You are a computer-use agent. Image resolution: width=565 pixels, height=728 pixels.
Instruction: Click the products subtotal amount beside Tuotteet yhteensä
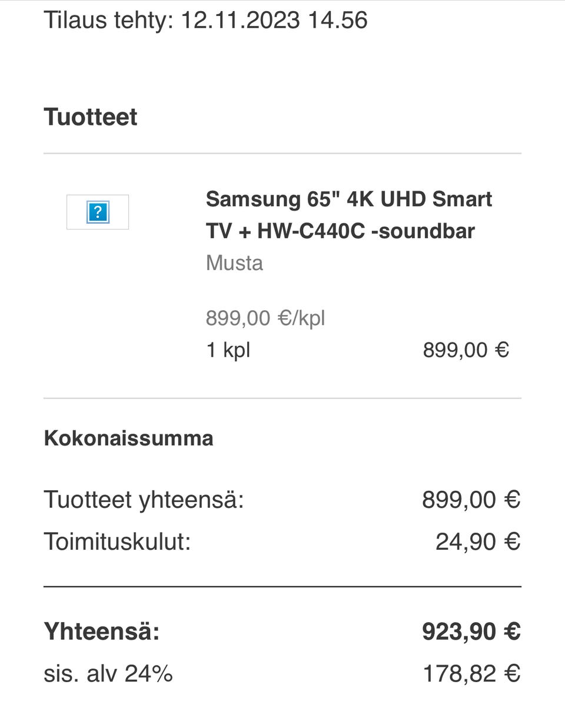coord(471,500)
